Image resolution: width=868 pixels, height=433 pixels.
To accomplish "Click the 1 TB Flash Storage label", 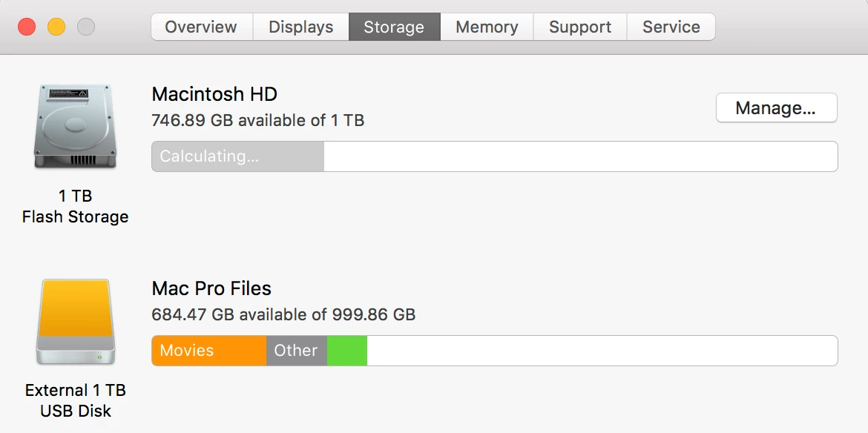I will 75,207.
